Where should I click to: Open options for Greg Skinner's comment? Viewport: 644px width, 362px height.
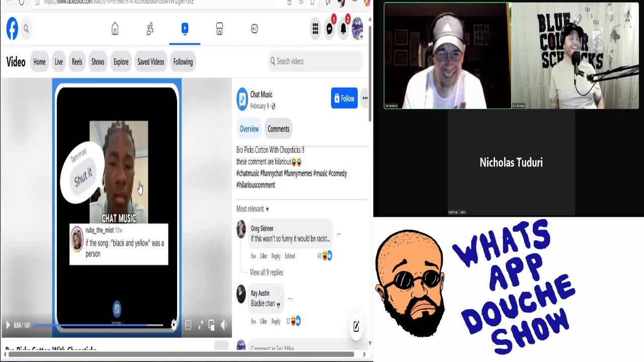[x=339, y=234]
